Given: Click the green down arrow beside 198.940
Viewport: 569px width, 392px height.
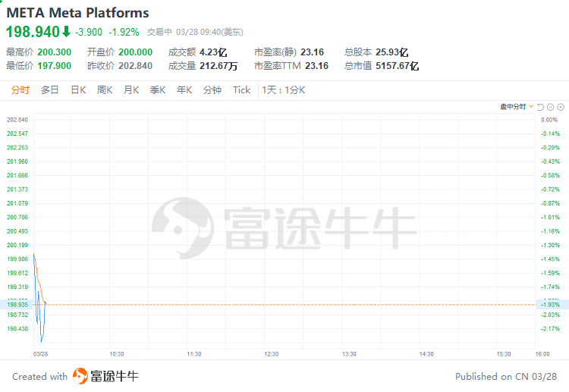Looking at the screenshot, I should (x=66, y=32).
